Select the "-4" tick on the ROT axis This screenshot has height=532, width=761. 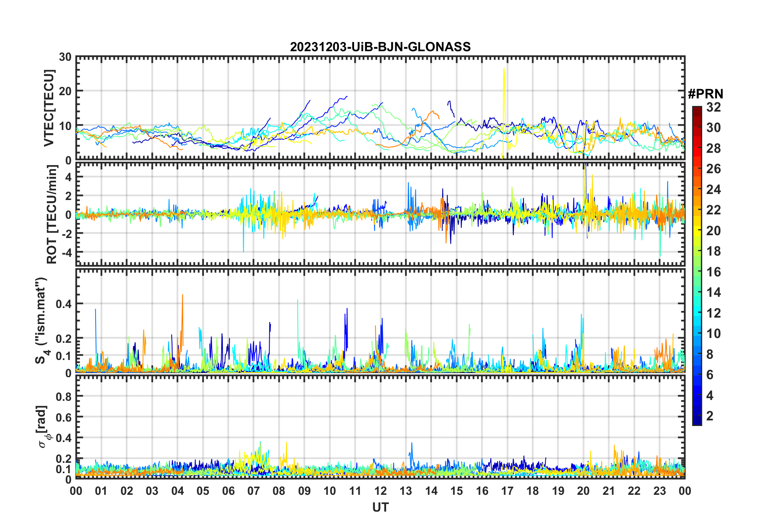(x=66, y=253)
